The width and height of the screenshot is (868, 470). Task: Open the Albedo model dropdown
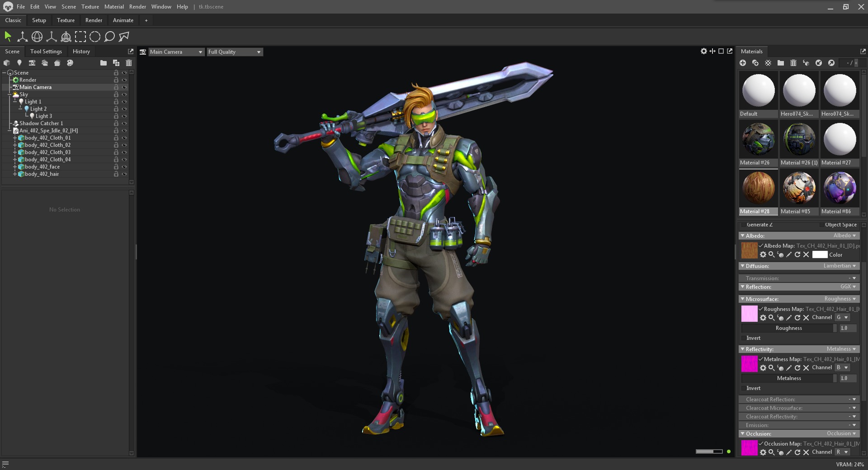point(845,235)
